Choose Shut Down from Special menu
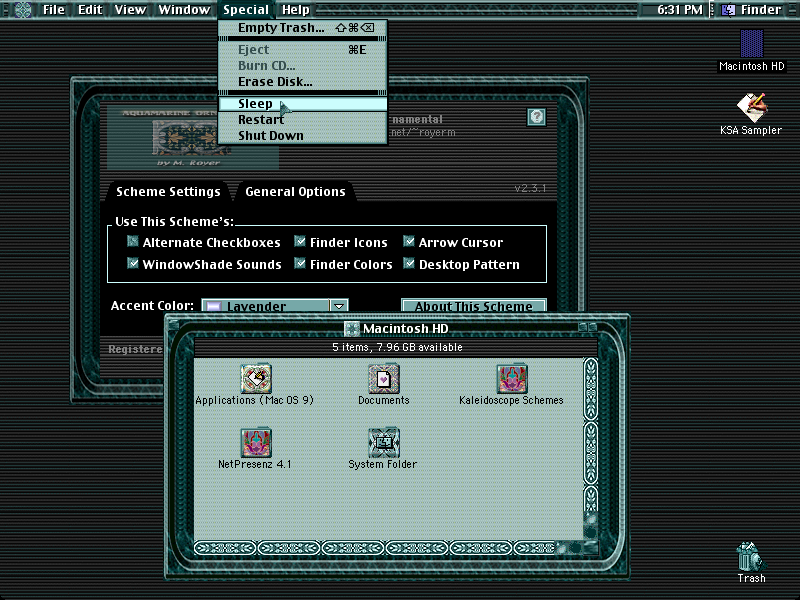800x600 pixels. point(303,135)
